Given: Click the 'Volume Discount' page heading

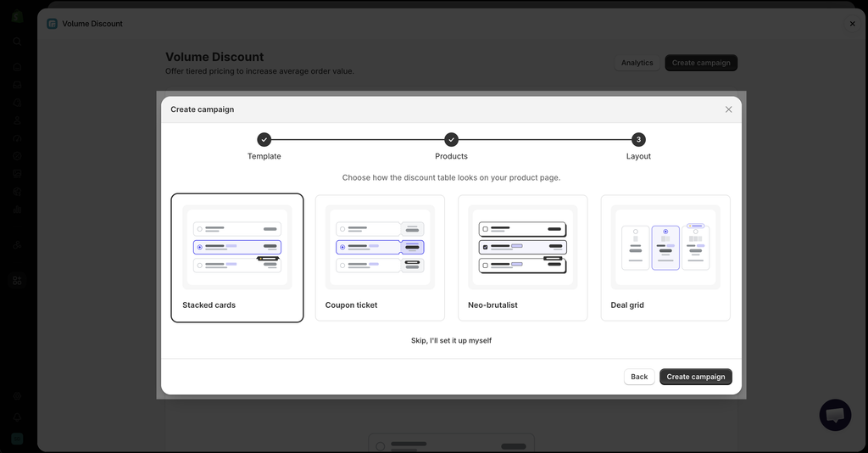Looking at the screenshot, I should click(x=214, y=57).
